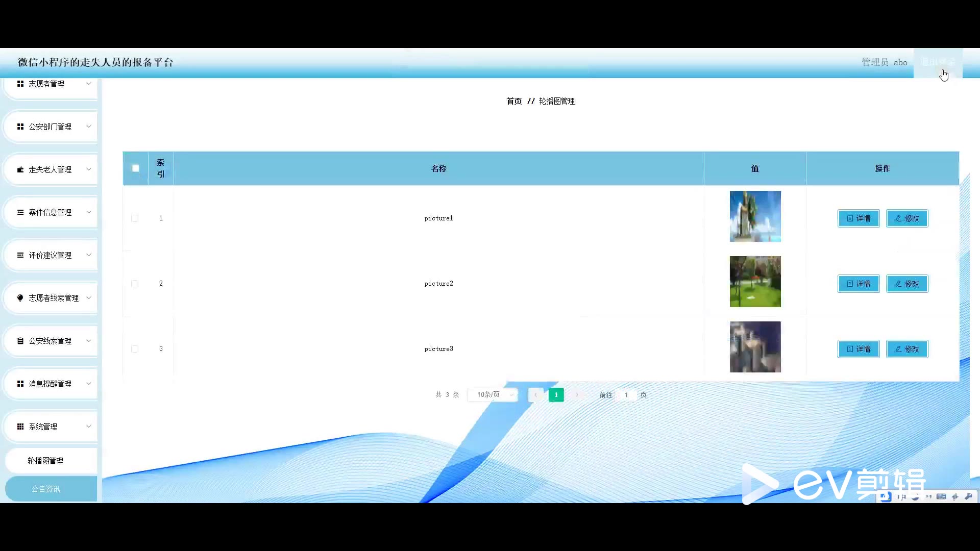Click the 走失老人管理 menu icon
The image size is (980, 551).
[x=20, y=169]
